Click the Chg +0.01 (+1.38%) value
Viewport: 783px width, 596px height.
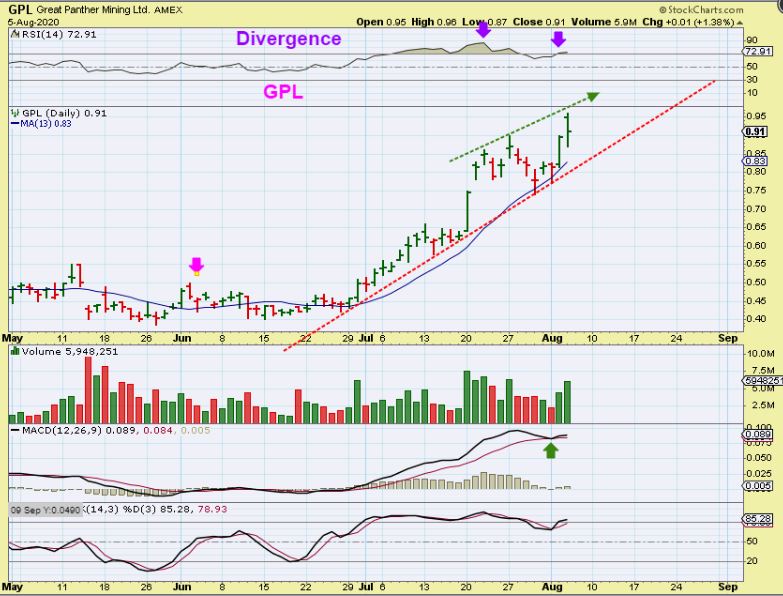[x=688, y=22]
